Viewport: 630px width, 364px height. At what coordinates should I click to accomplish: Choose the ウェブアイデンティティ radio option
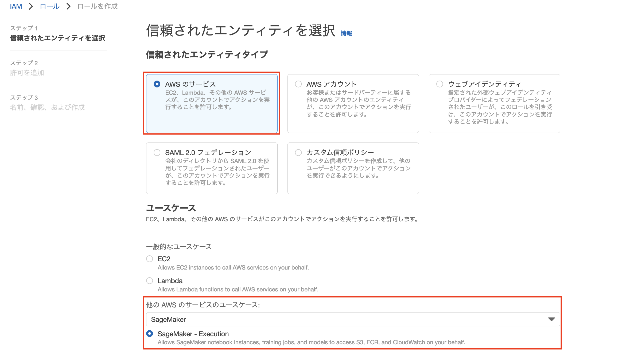tap(440, 84)
